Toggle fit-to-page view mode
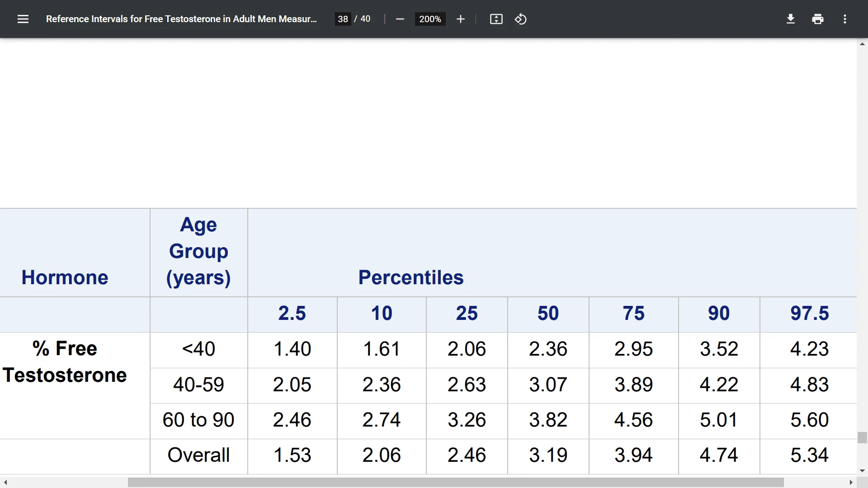Viewport: 868px width, 488px height. click(496, 19)
